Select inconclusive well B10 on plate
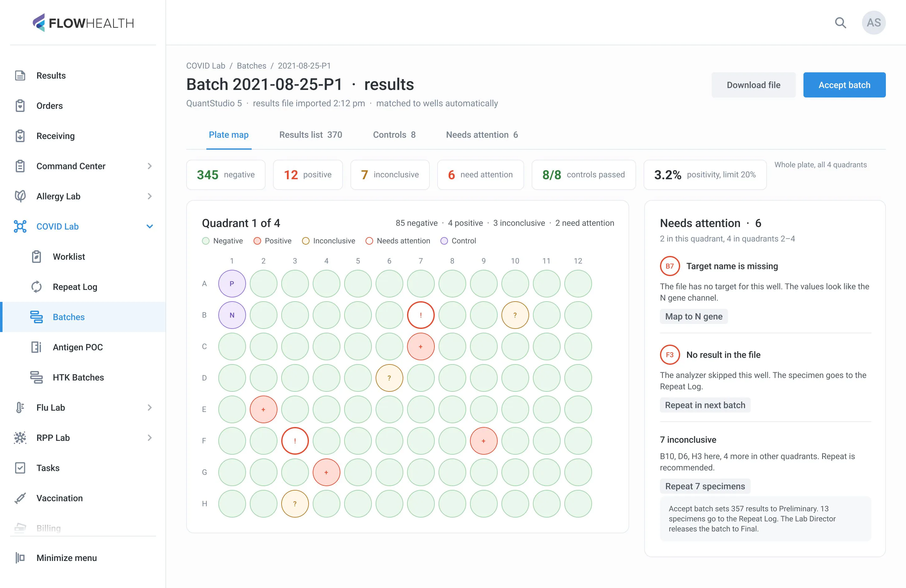Viewport: 906px width, 588px height. [515, 315]
